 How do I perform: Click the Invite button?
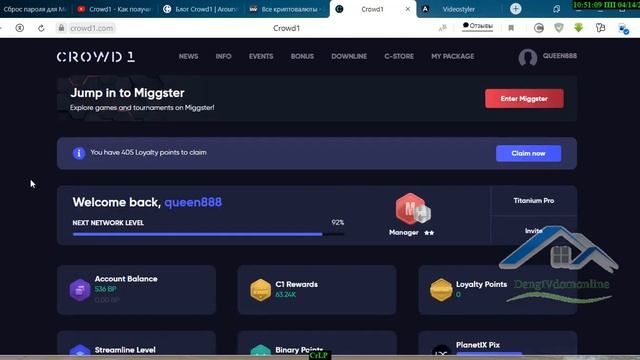click(533, 231)
